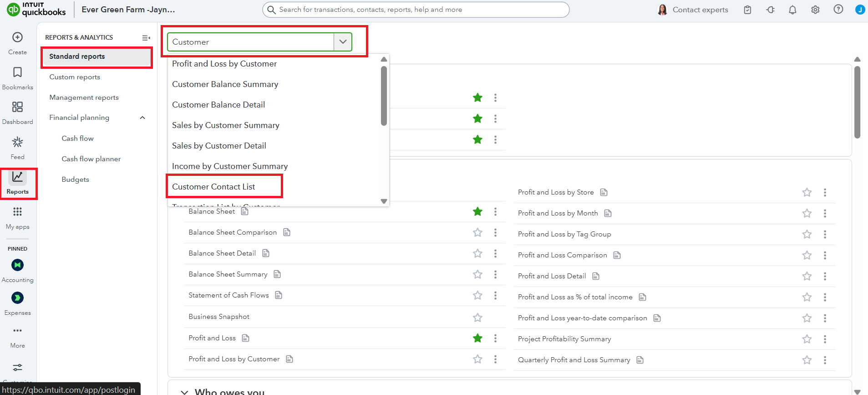Open Custom reports in side menu
This screenshot has height=395, width=868.
[x=75, y=77]
